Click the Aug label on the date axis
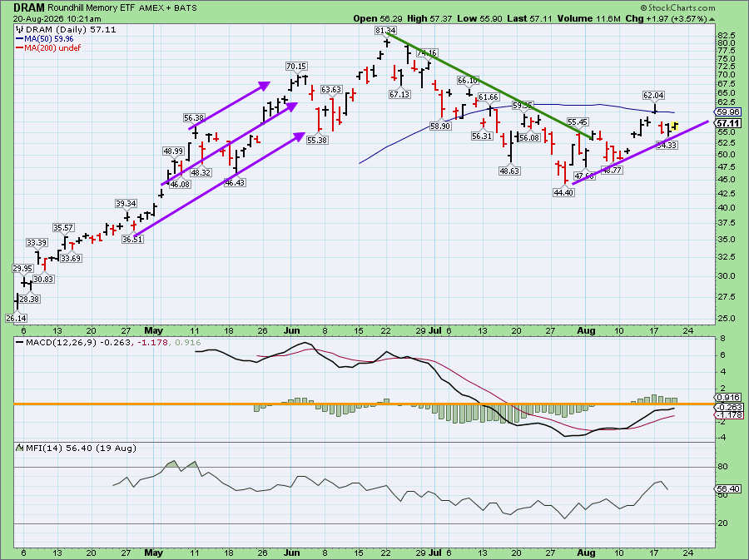Image resolution: width=749 pixels, height=560 pixels. (586, 331)
